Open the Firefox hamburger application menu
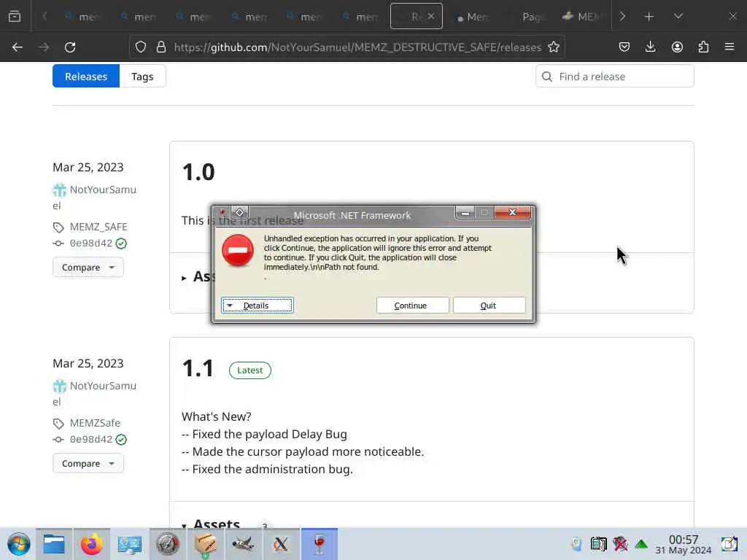The width and height of the screenshot is (747, 560). pyautogui.click(x=729, y=47)
